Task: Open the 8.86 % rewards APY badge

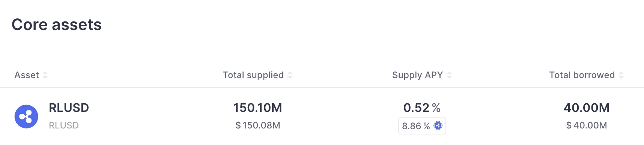Action: (x=422, y=125)
